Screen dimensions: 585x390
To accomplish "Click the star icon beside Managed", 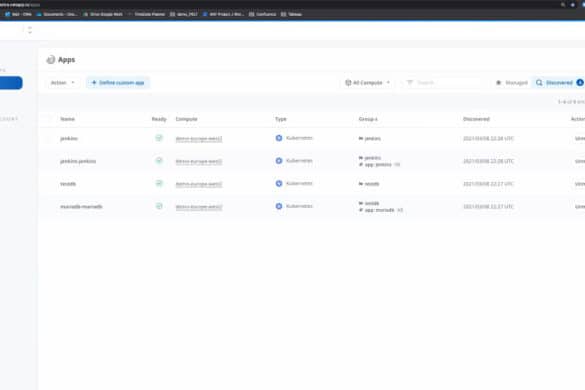I will 498,82.
